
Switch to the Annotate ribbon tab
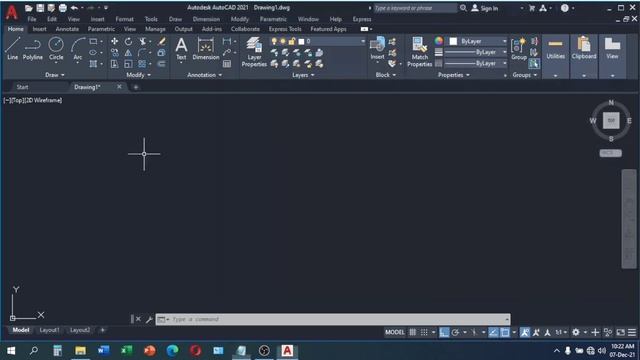click(67, 29)
